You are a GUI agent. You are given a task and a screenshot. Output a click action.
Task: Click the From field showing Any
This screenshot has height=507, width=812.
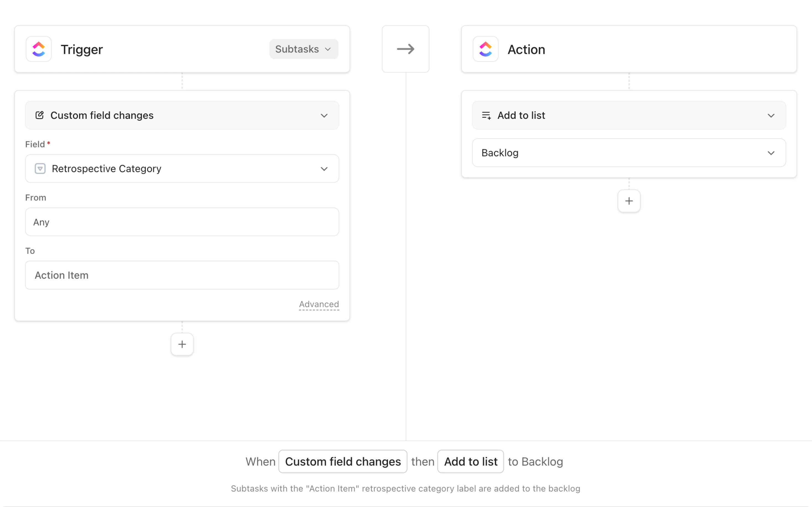point(182,222)
